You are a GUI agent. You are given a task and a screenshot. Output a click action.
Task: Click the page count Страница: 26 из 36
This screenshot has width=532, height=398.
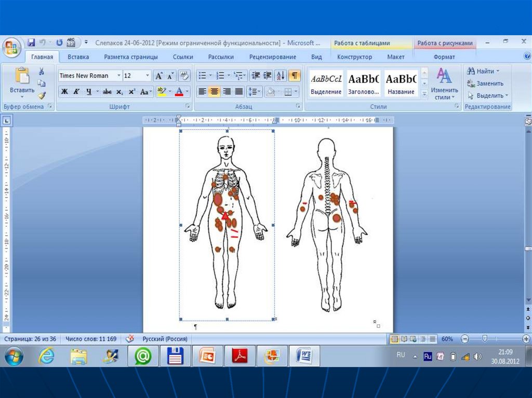pos(30,339)
